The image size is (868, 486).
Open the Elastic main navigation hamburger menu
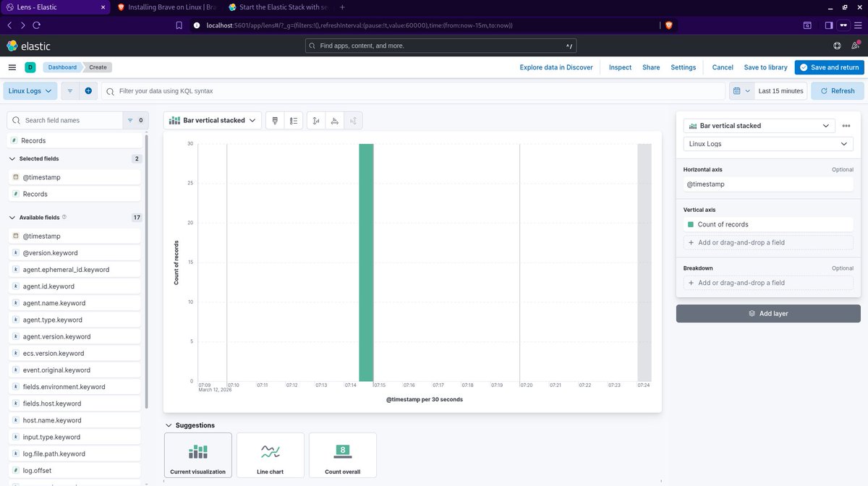[x=12, y=67]
